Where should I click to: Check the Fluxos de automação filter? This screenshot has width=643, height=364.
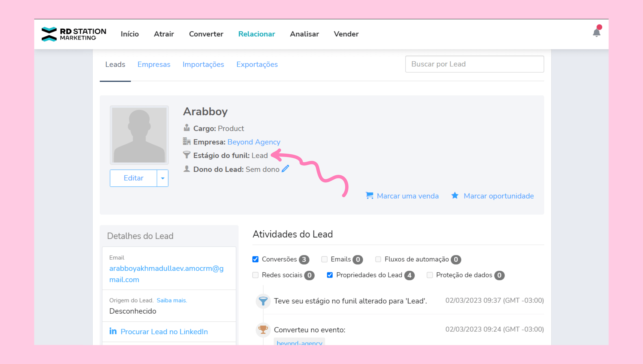(378, 259)
